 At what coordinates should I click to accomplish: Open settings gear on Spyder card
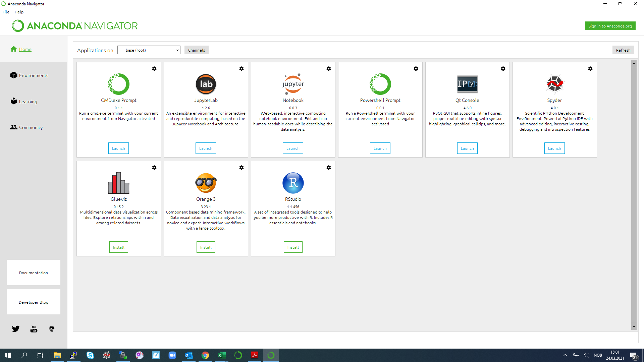pos(590,69)
